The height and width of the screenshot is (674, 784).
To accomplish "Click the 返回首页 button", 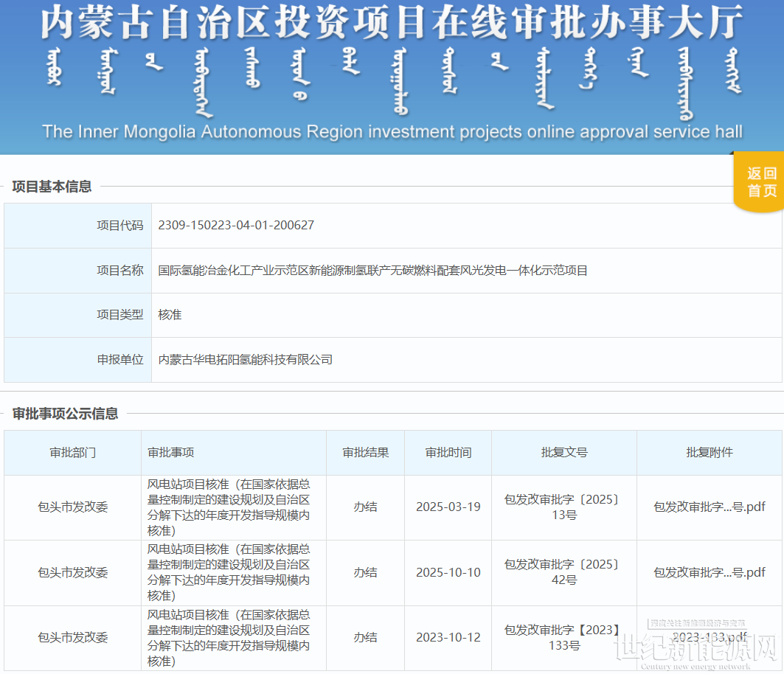I will (761, 182).
